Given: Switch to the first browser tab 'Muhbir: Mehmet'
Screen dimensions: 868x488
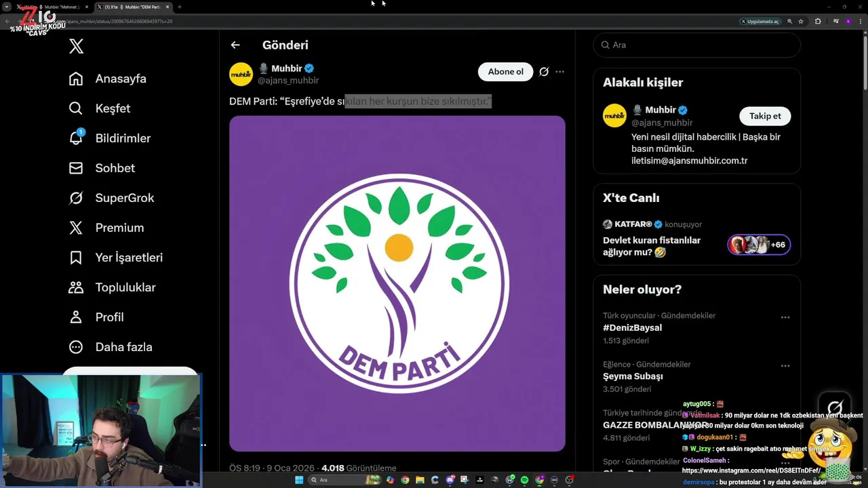Looking at the screenshot, I should (x=53, y=7).
